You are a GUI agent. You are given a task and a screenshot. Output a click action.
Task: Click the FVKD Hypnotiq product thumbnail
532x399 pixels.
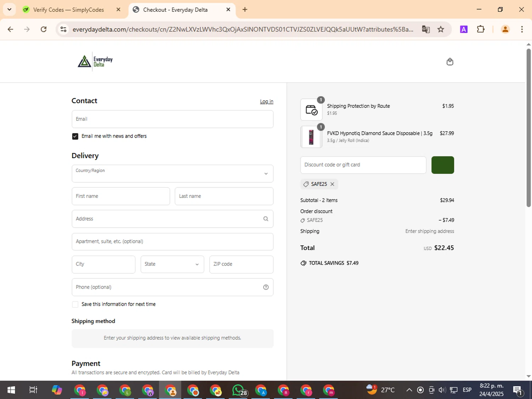tap(311, 137)
